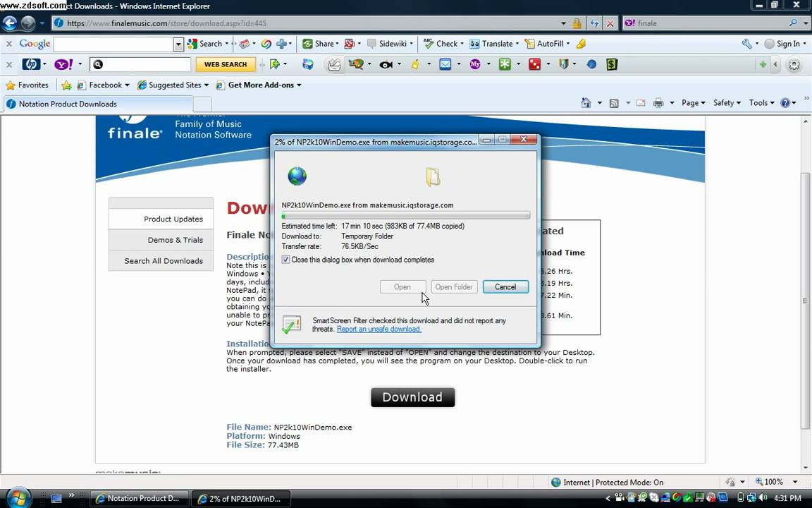Click AutoFill on the Google toolbar
This screenshot has height=508, width=812.
pos(547,44)
